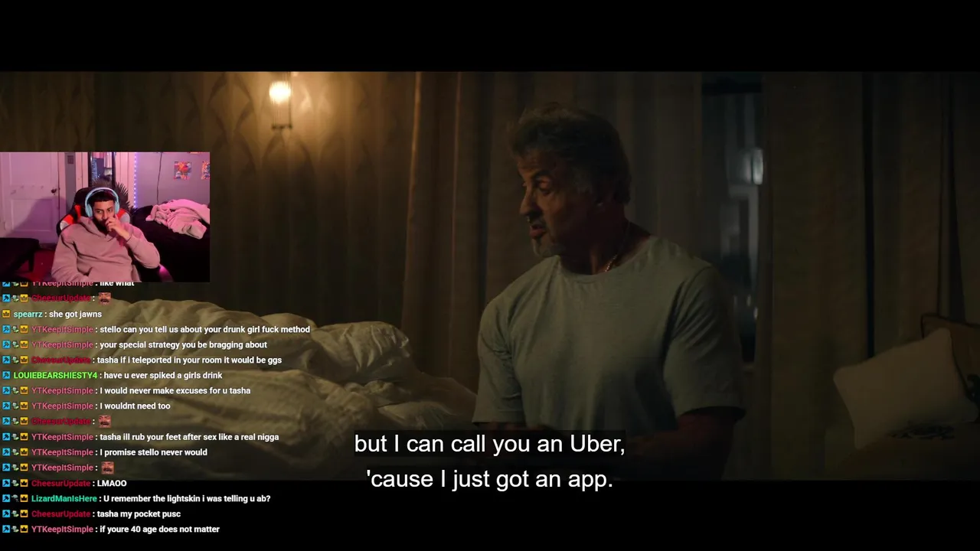This screenshot has height=551, width=980.
Task: Click the crown badge on the 'never make excuses' row
Action: tap(24, 390)
